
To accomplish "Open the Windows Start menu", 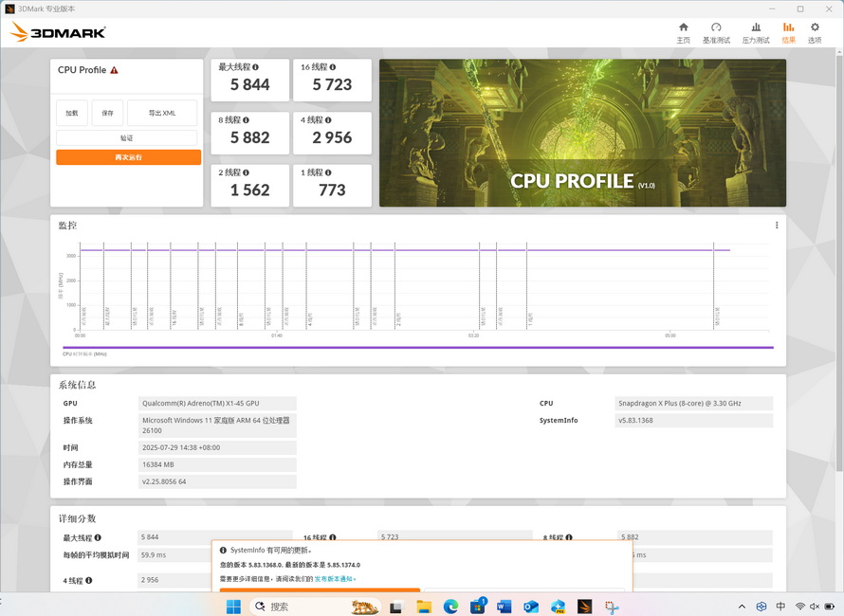I will point(233,607).
